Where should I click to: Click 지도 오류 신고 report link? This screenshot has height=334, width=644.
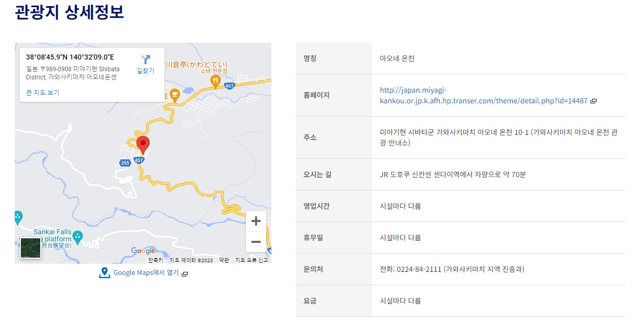[251, 260]
